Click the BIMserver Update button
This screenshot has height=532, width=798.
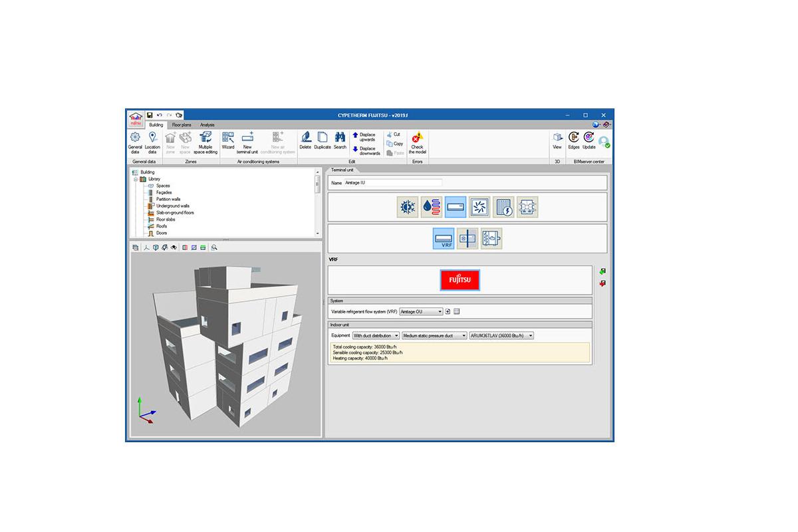(589, 141)
